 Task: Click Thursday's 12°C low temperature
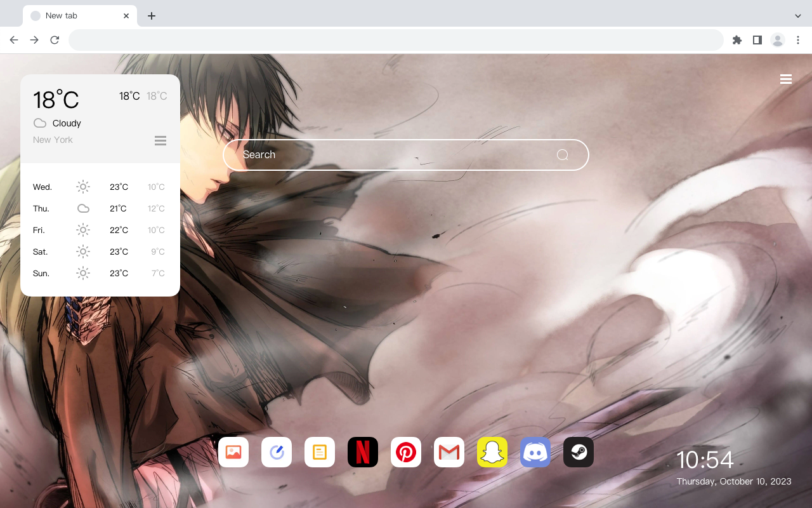tap(156, 208)
